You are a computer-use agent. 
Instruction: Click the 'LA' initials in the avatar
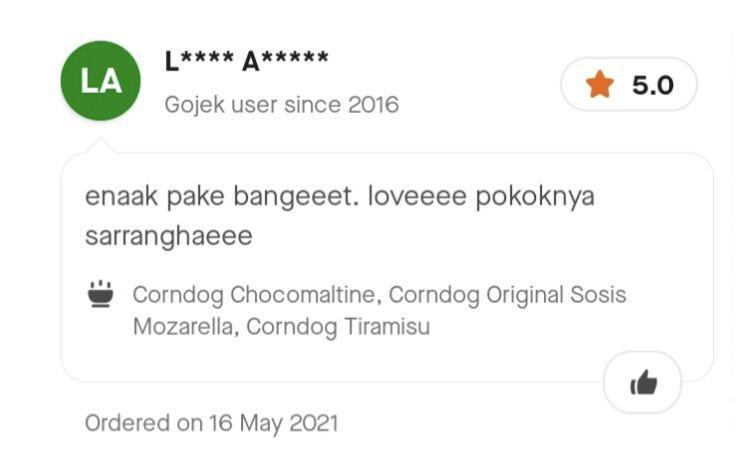click(x=101, y=81)
